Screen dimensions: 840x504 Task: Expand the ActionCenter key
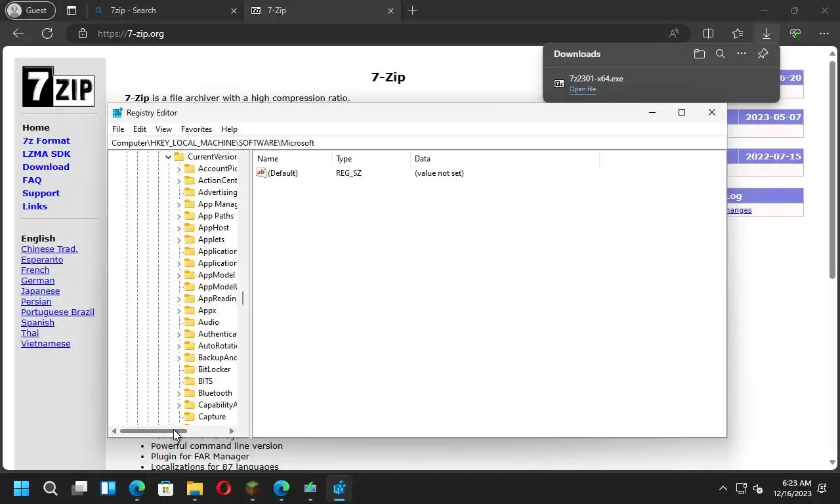tap(178, 180)
